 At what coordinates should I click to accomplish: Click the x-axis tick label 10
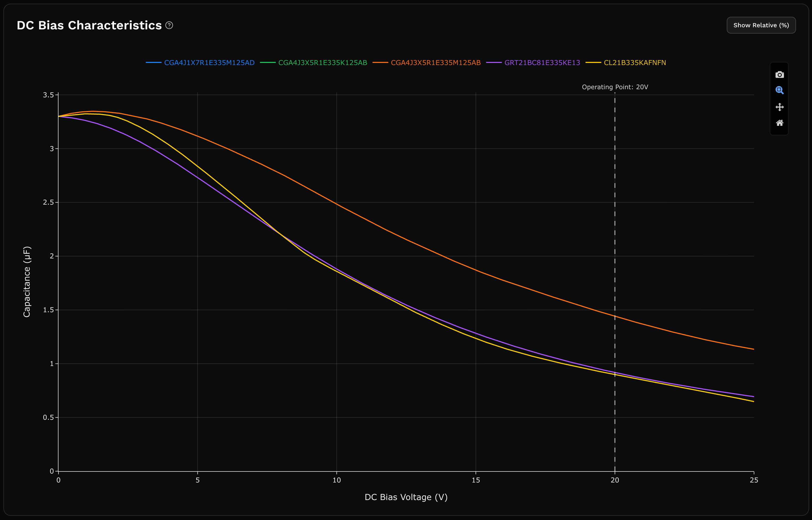336,480
